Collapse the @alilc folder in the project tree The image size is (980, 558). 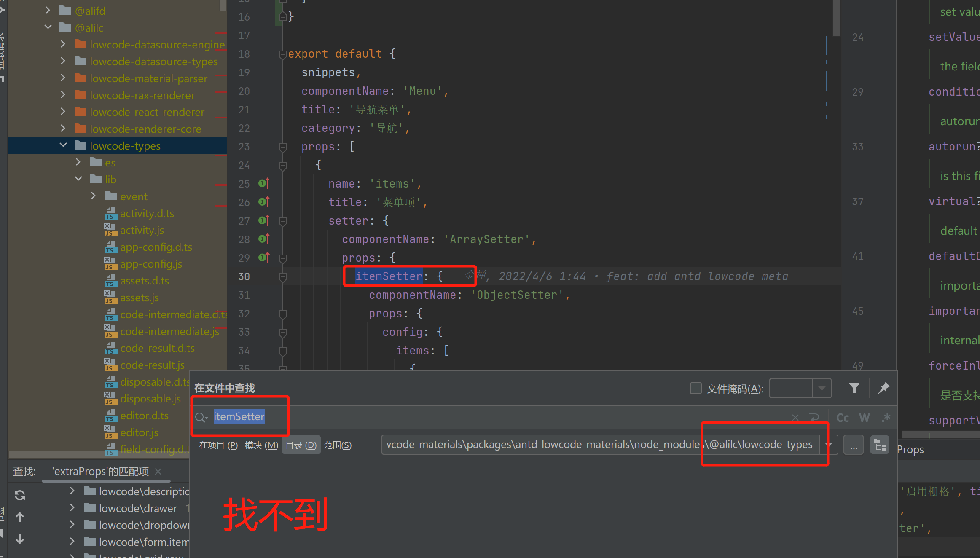coord(48,27)
